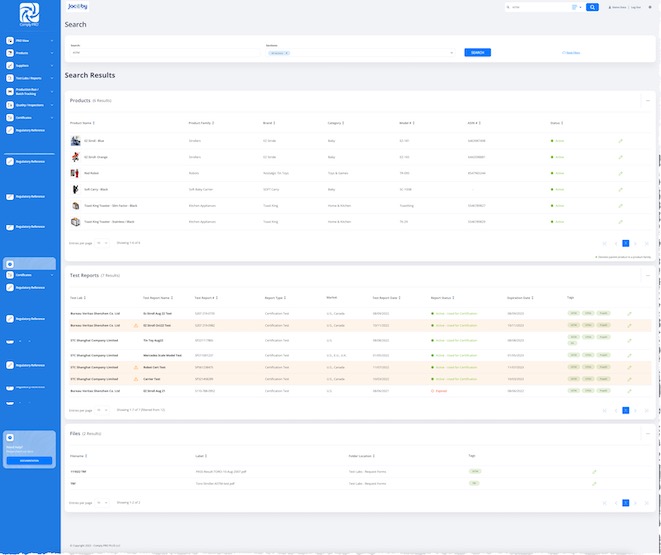Open the Products panel three-dot options menu
The image size is (661, 555).
pyautogui.click(x=647, y=101)
